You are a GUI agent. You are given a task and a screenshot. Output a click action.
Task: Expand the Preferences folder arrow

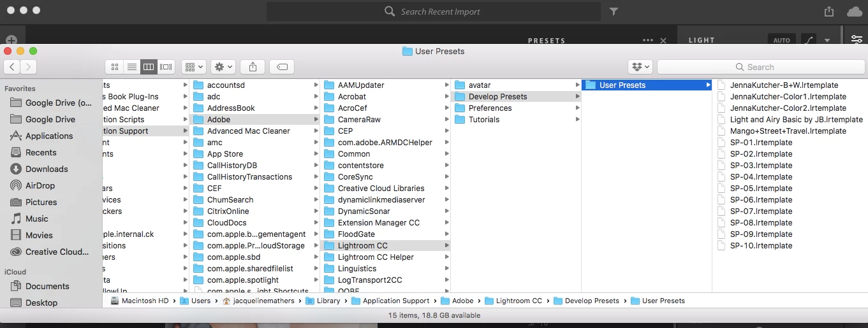click(577, 108)
